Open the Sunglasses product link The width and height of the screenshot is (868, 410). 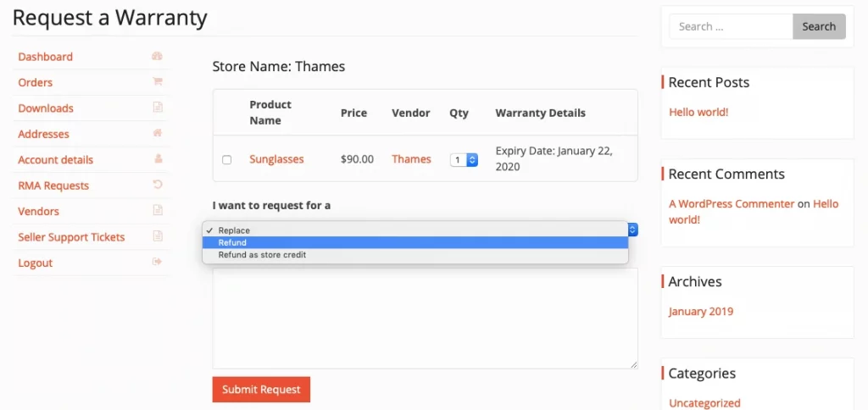277,159
